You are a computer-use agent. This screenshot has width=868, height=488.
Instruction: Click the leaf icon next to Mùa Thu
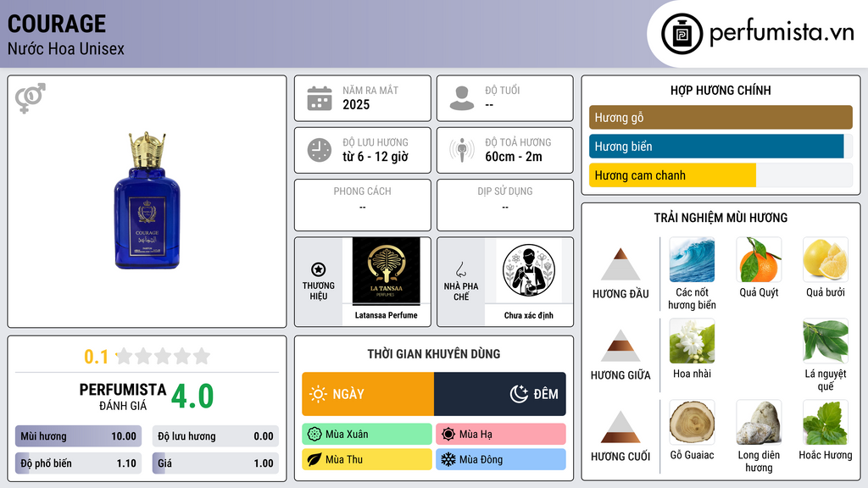coord(314,459)
